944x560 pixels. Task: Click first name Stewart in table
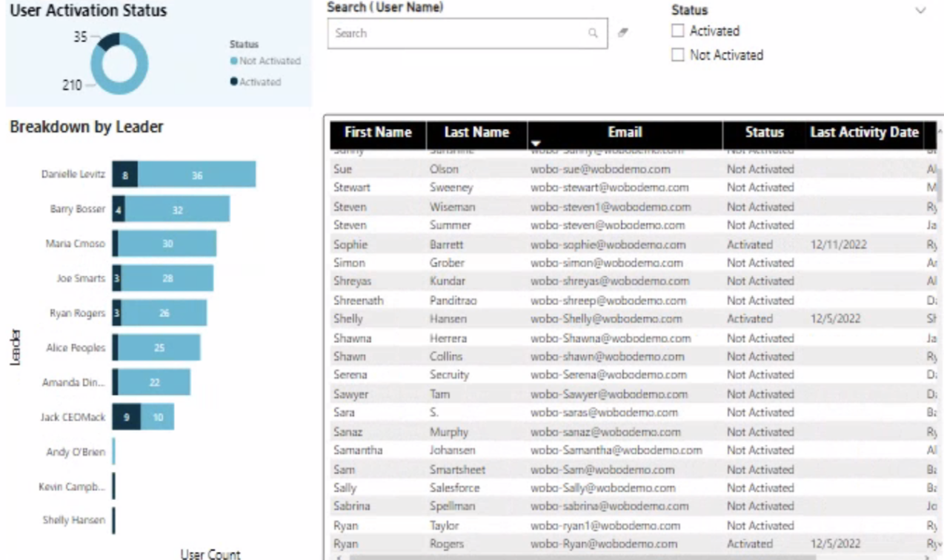click(x=350, y=187)
